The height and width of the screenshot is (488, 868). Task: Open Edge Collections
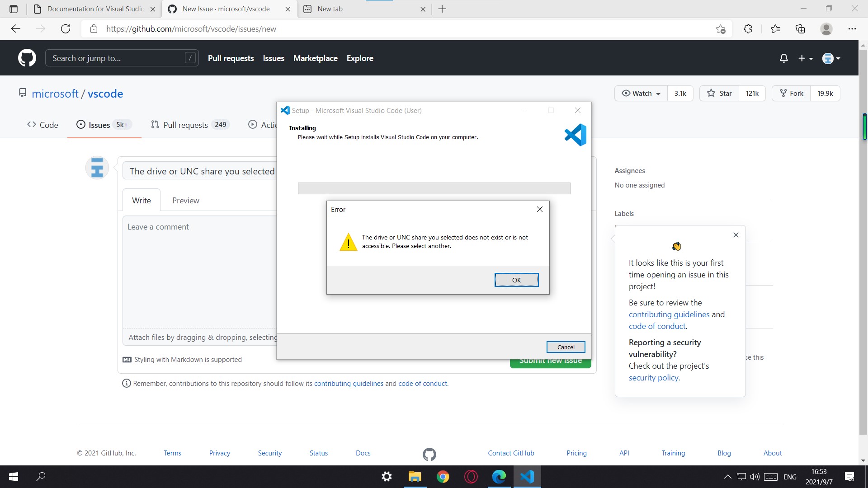(x=800, y=28)
